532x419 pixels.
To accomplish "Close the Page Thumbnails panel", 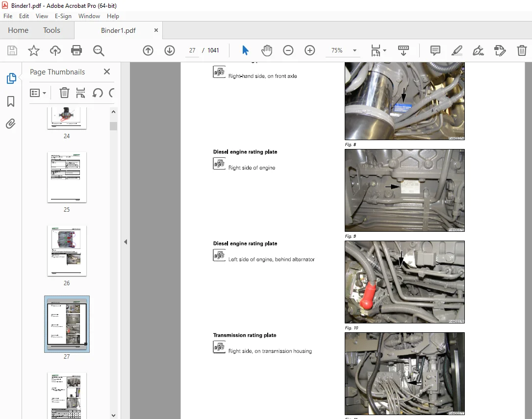I will 107,72.
